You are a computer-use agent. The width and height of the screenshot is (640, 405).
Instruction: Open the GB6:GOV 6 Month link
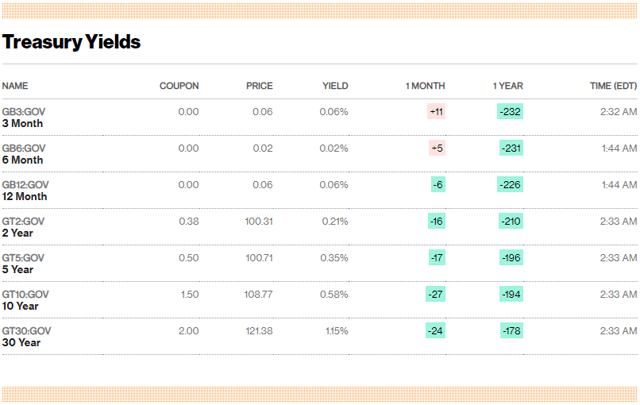point(24,154)
